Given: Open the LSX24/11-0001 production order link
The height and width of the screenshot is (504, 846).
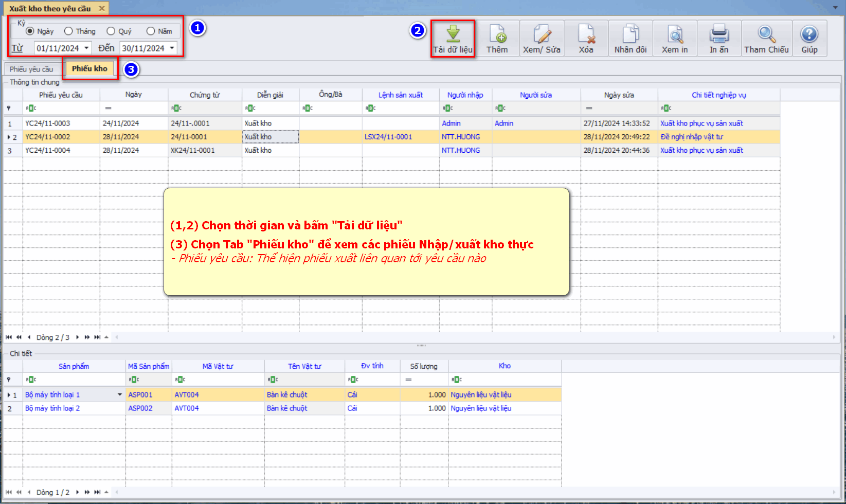Looking at the screenshot, I should [388, 137].
